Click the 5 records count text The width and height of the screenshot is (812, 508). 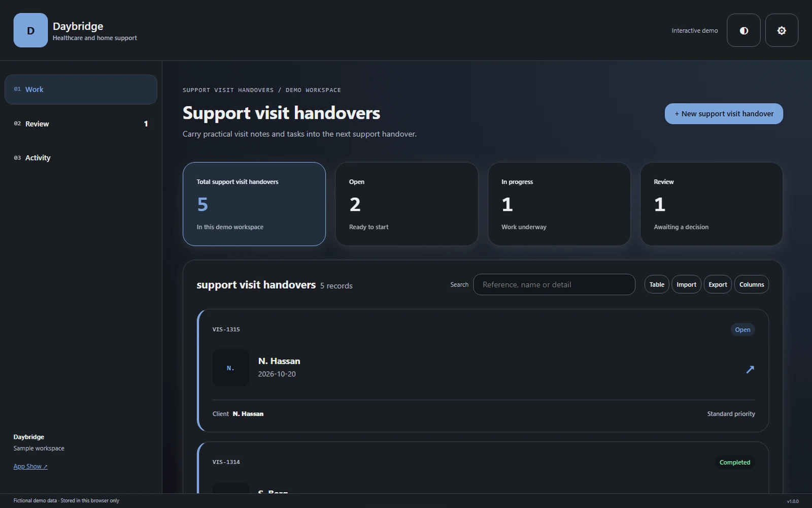pos(336,286)
